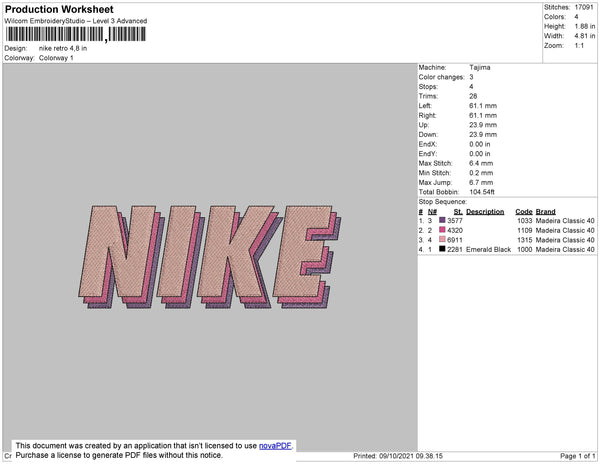Click the Min Stitch value 0.2 mm
This screenshot has width=600, height=464.
pyautogui.click(x=481, y=173)
